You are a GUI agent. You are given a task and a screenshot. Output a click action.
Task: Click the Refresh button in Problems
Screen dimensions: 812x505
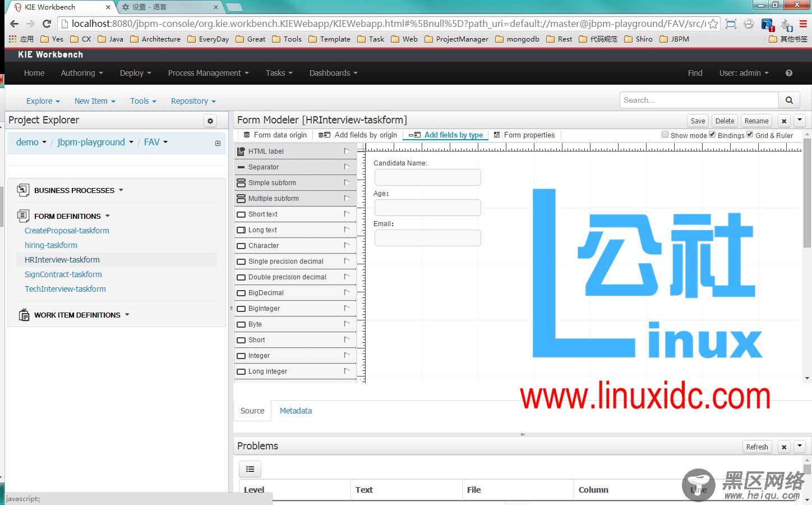click(x=757, y=447)
